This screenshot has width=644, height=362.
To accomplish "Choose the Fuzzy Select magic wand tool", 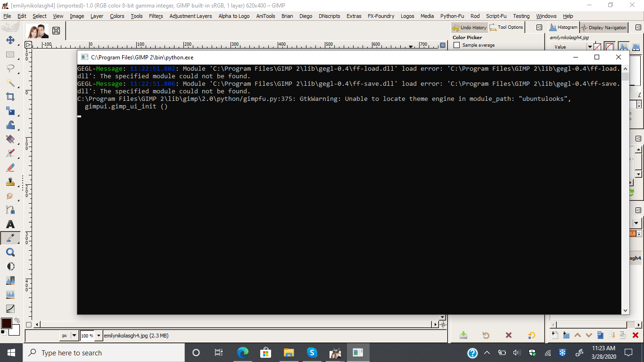I will coord(10,83).
